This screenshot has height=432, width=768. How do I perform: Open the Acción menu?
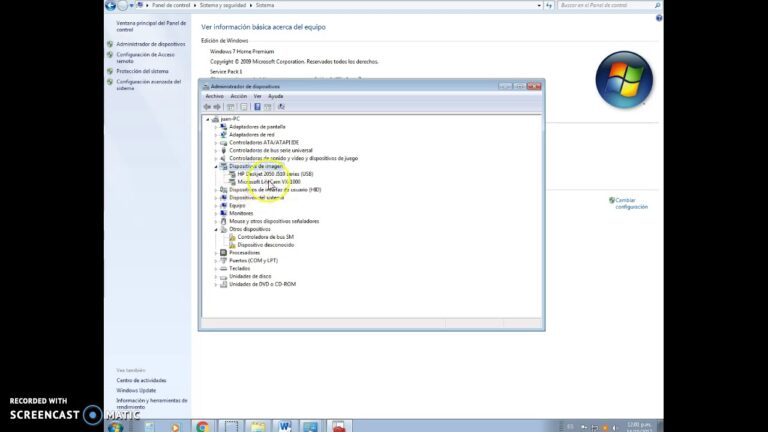(238, 96)
